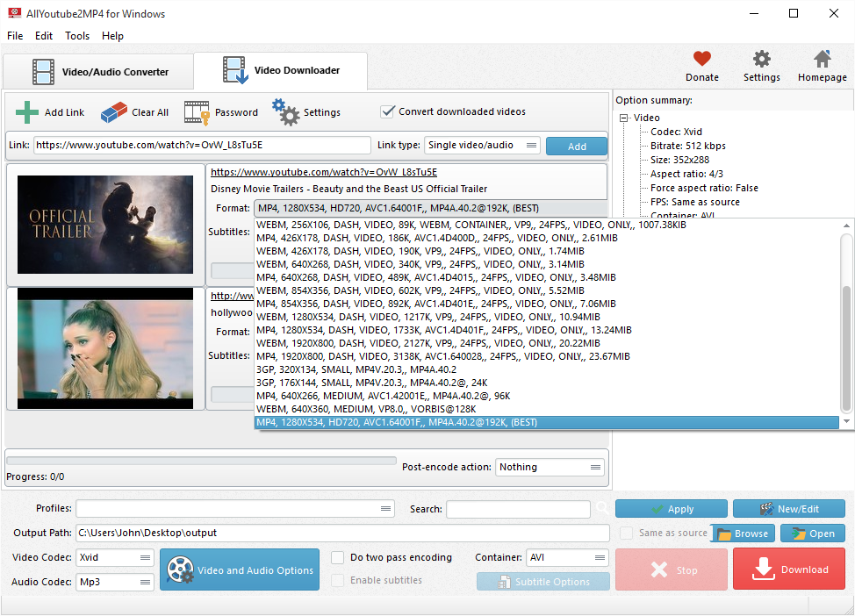Screen dimensions: 855x616
Task: Select Codec: Xvid in option summary
Action: pyautogui.click(x=676, y=132)
